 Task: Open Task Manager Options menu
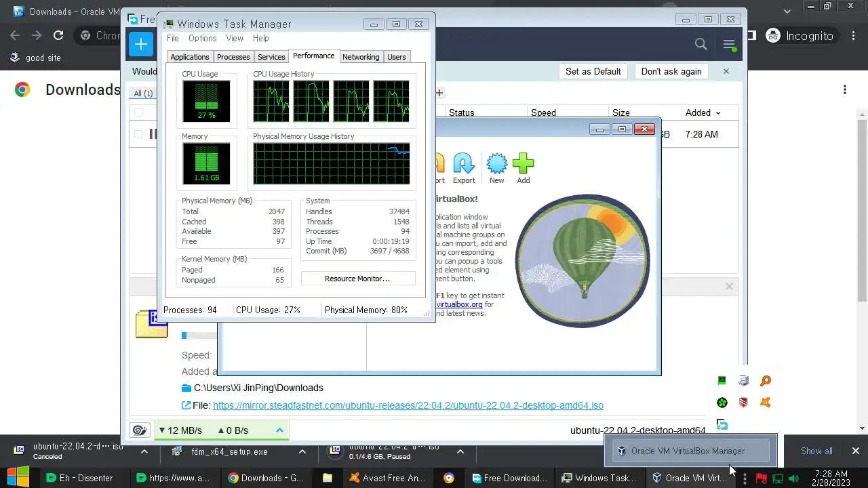(x=203, y=39)
